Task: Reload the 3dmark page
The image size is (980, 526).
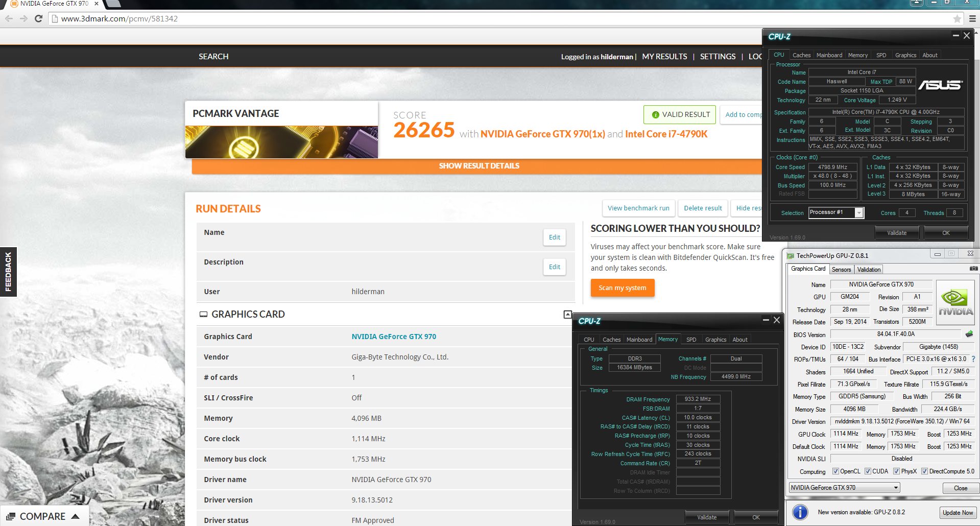Action: [x=38, y=18]
